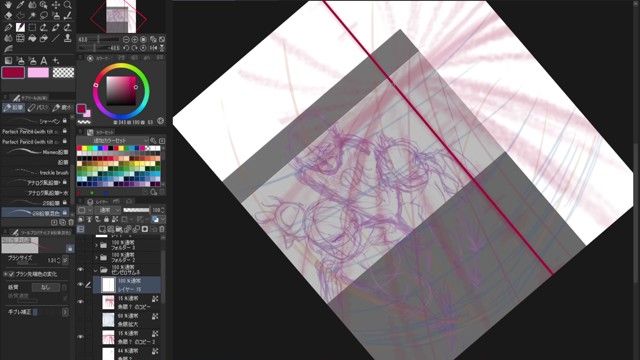Click the navigator zoom-in plus icon
Image resolution: width=640 pixels, height=360 pixels.
pos(135,40)
